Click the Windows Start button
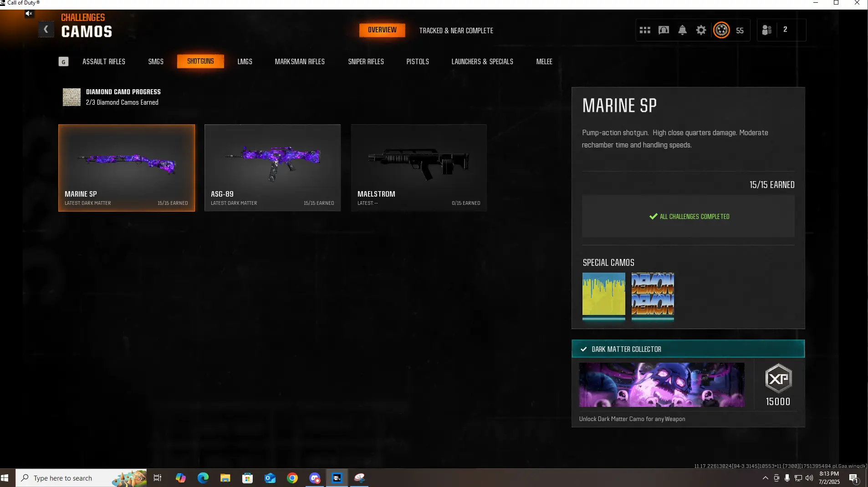868x487 pixels. tap(5, 478)
